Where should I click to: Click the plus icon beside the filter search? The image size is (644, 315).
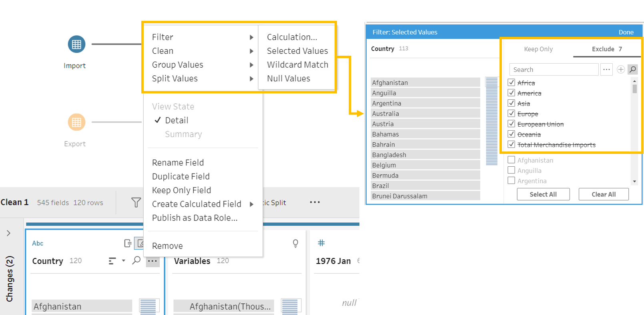[x=621, y=69]
